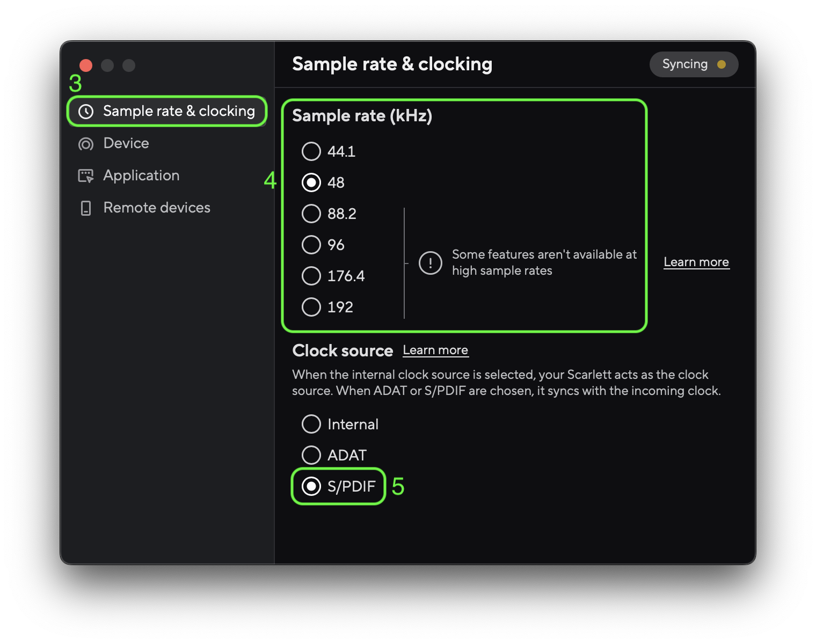
Task: Select the 176.4 kHz sample rate
Action: (311, 276)
